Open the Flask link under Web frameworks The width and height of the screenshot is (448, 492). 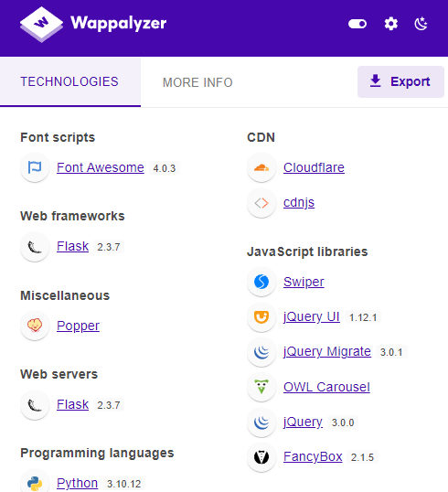[73, 246]
